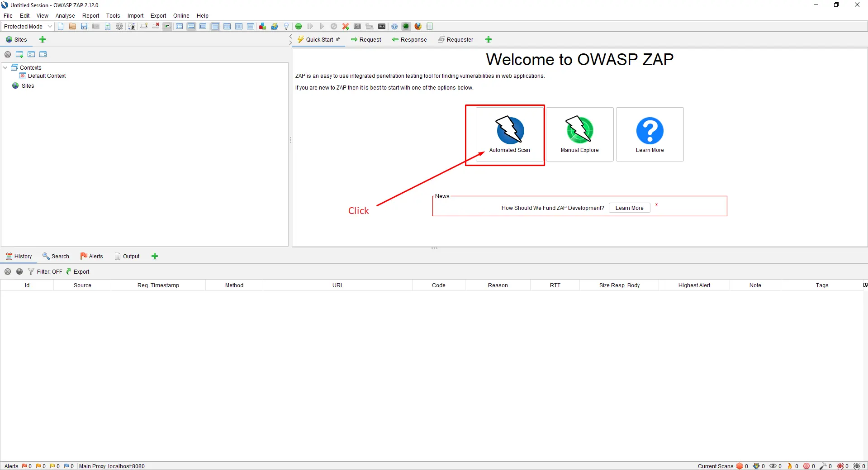The width and height of the screenshot is (868, 470).
Task: Click the Open Session folder icon
Action: tap(72, 26)
